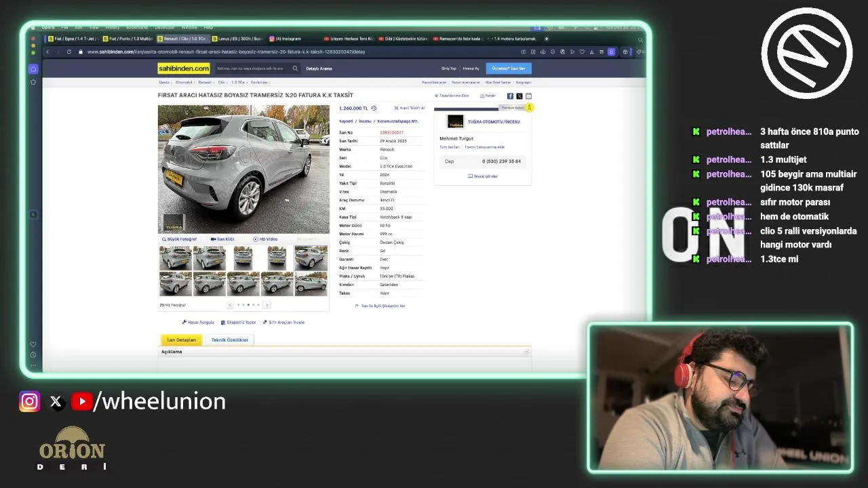Switch to the Lexus / ES 300h tab
This screenshot has width=868, height=488.
pyautogui.click(x=237, y=39)
